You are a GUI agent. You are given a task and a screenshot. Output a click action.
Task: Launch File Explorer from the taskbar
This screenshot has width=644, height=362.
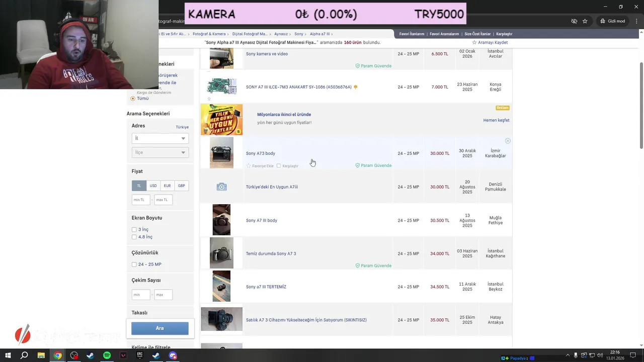click(41, 355)
